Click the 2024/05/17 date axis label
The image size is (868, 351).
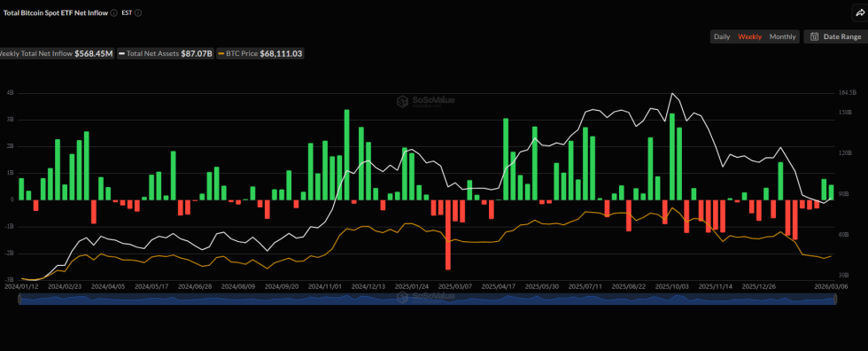tap(151, 287)
